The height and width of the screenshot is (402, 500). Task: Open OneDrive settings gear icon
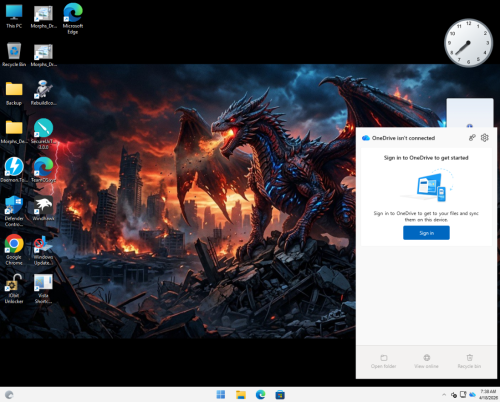click(x=485, y=138)
